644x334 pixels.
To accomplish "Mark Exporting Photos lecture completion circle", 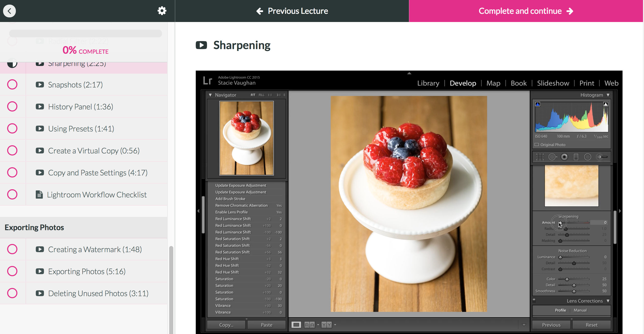I will (x=12, y=271).
